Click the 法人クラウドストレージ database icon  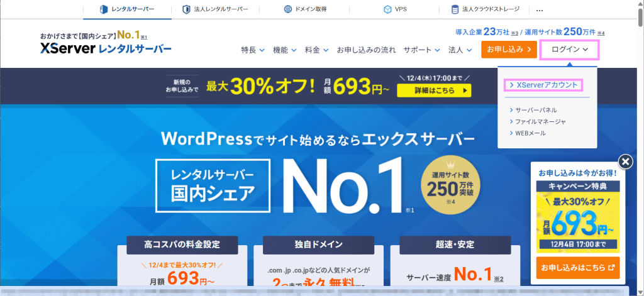[x=455, y=10]
